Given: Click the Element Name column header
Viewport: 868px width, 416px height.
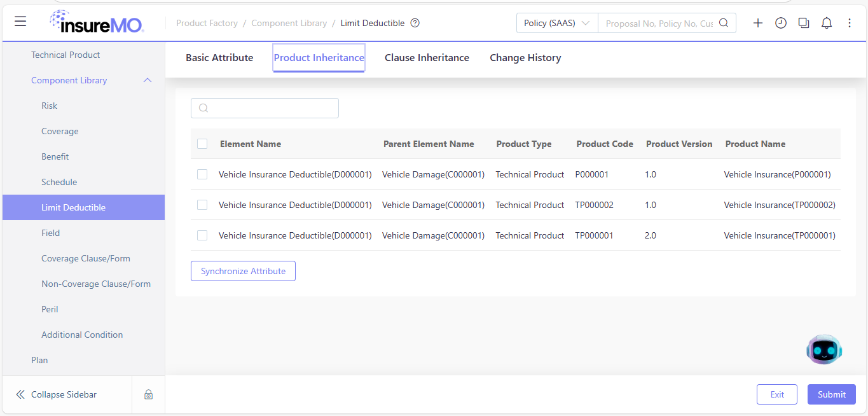Looking at the screenshot, I should 251,144.
